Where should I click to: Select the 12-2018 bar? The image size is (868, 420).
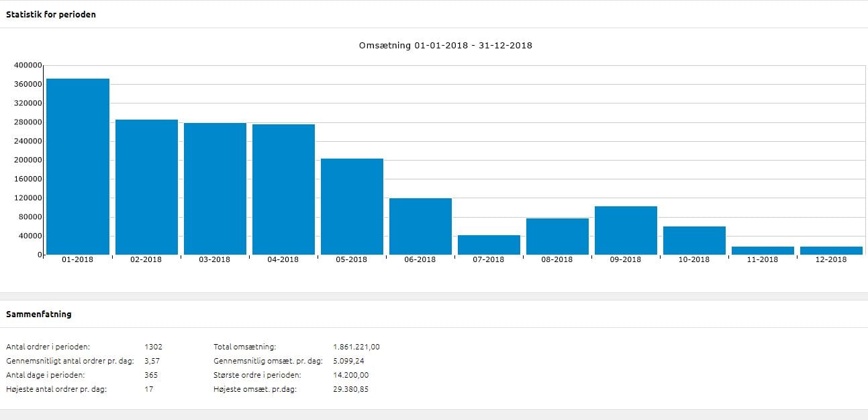[x=831, y=250]
